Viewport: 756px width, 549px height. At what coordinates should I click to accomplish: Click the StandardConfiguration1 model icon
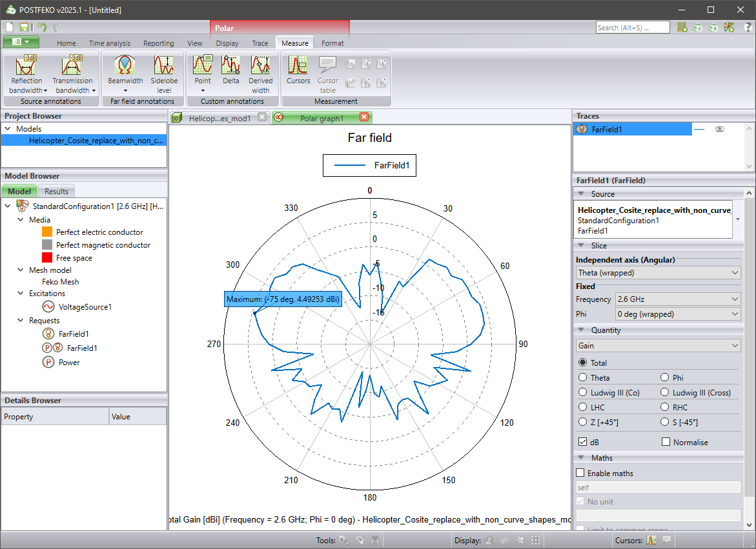tap(22, 206)
